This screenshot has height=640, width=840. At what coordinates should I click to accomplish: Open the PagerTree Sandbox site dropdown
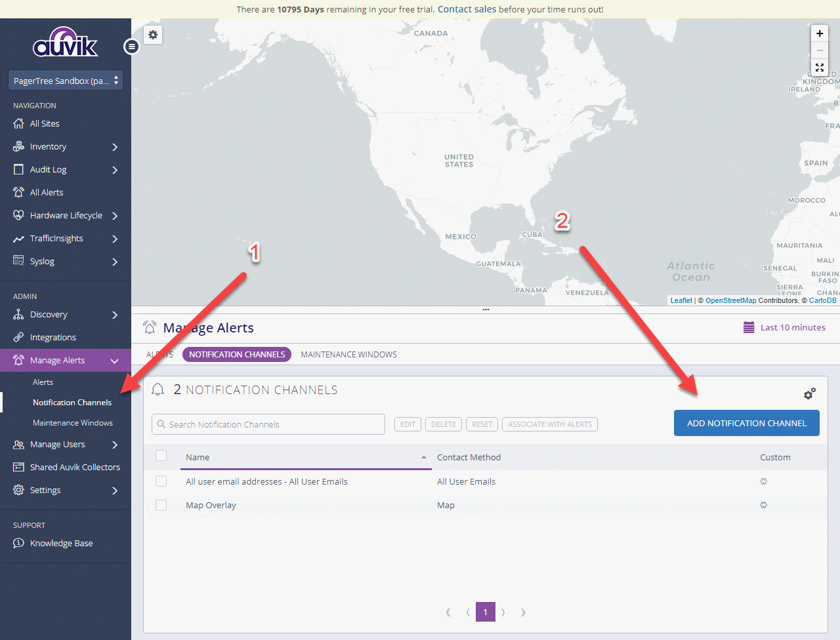click(x=65, y=81)
